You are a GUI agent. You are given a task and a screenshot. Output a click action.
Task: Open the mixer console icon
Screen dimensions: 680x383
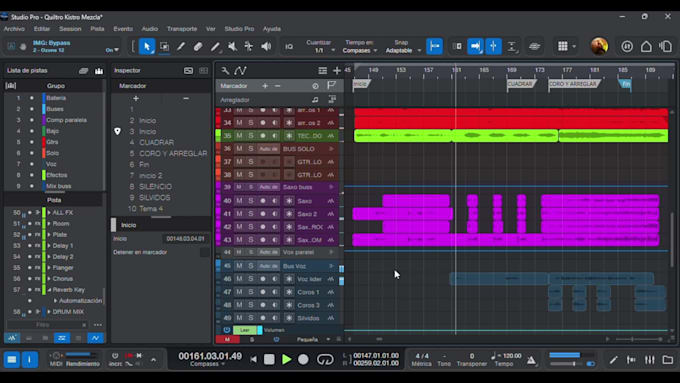click(x=650, y=360)
